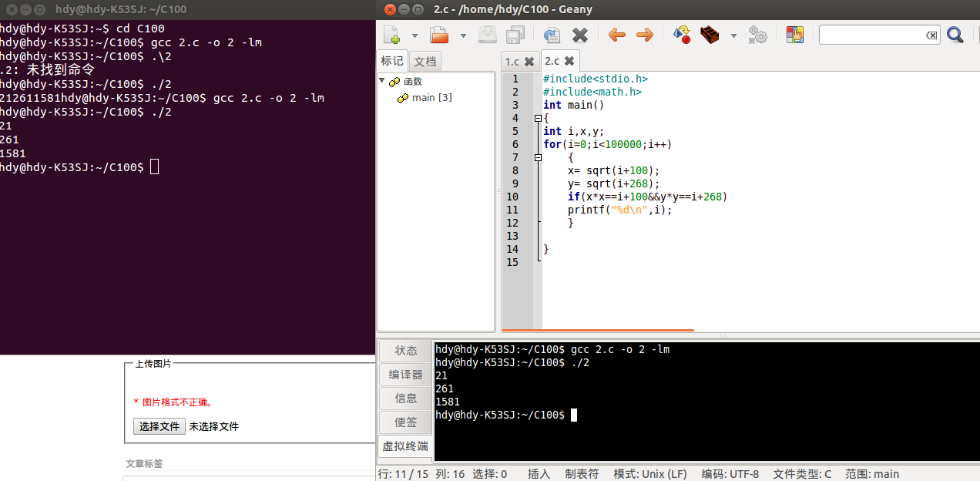Reload the current file from disk

tap(552, 35)
